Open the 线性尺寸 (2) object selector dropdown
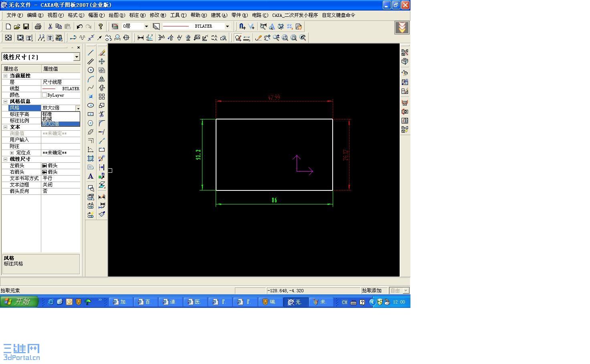The image size is (590, 364). coord(77,57)
